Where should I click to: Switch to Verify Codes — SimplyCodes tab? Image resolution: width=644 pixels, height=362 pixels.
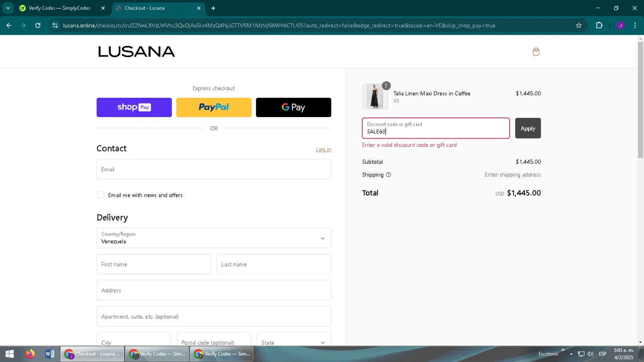tap(62, 8)
